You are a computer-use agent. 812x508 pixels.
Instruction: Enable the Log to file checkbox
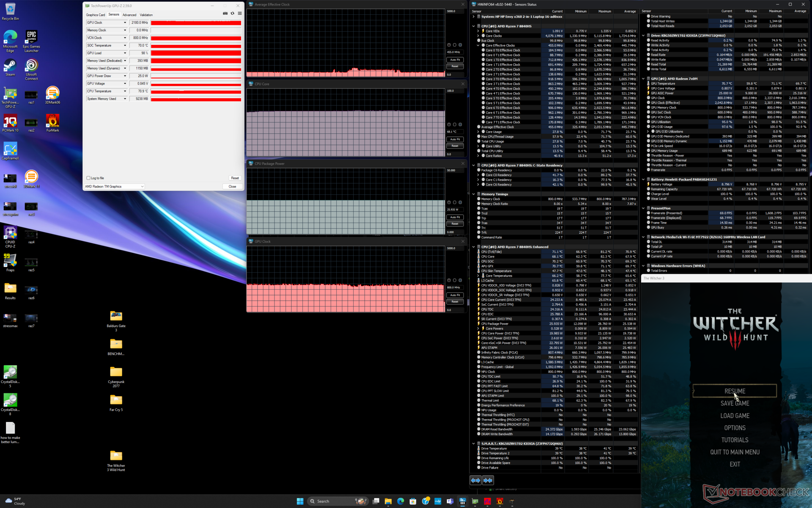coord(88,178)
